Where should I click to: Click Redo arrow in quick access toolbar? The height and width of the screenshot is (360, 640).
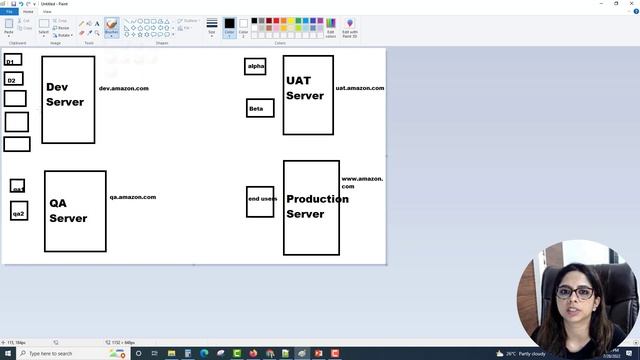pos(28,4)
